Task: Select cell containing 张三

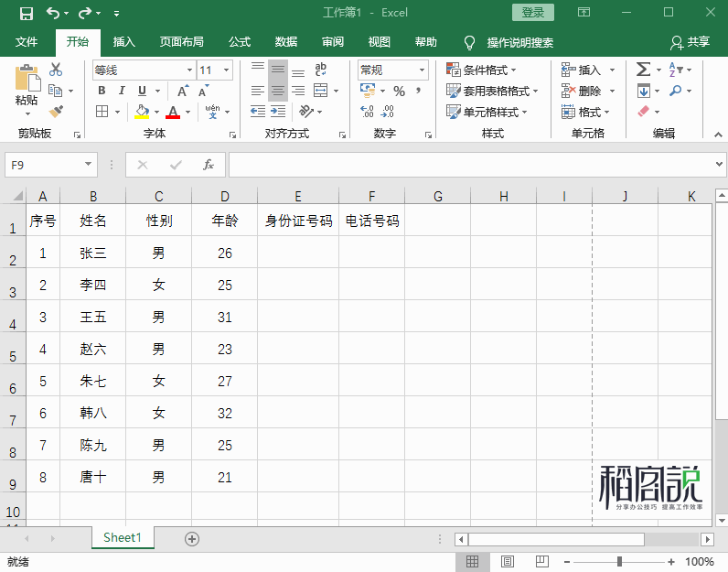Action: 93,254
